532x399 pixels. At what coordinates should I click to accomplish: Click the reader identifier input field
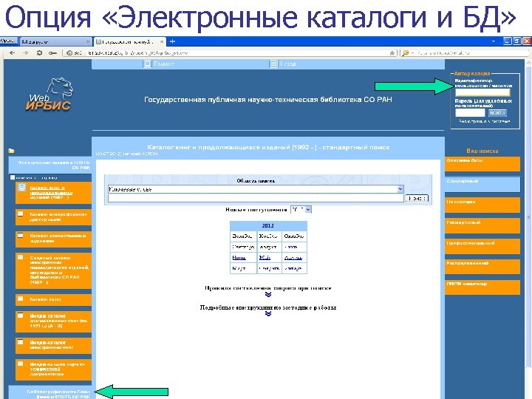482,92
